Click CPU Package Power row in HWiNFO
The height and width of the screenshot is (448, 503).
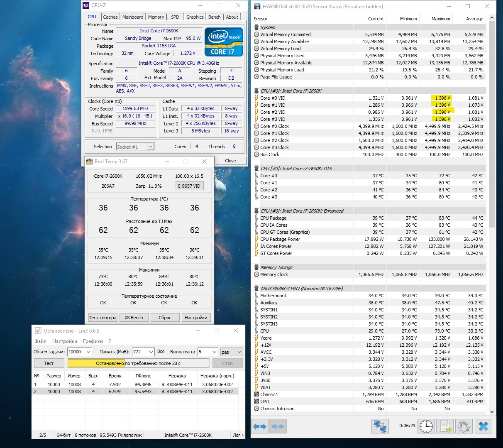tap(369, 239)
